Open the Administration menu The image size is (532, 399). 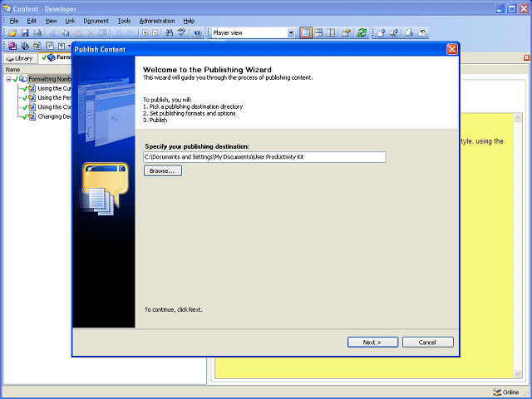[x=157, y=21]
